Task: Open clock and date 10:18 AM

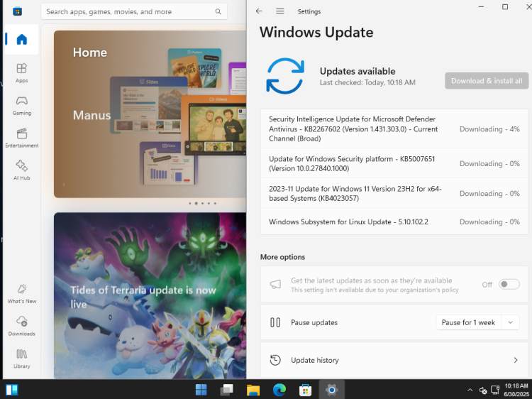Action: pos(516,390)
